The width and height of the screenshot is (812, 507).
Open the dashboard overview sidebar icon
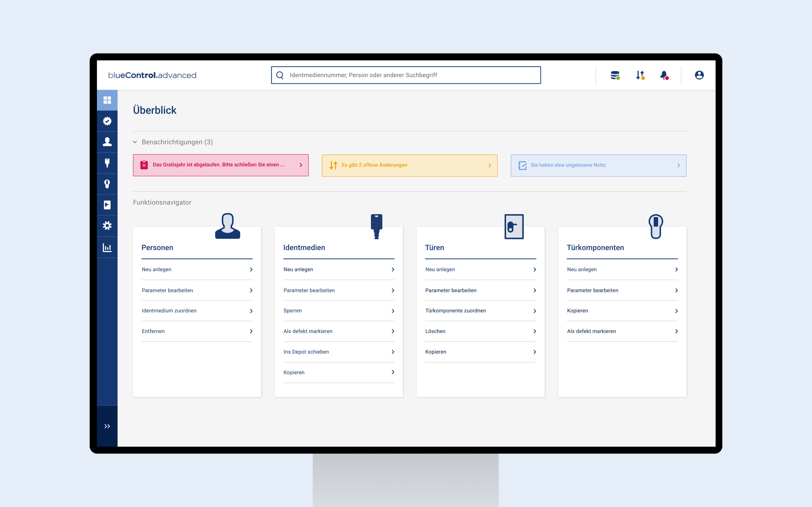pyautogui.click(x=107, y=100)
